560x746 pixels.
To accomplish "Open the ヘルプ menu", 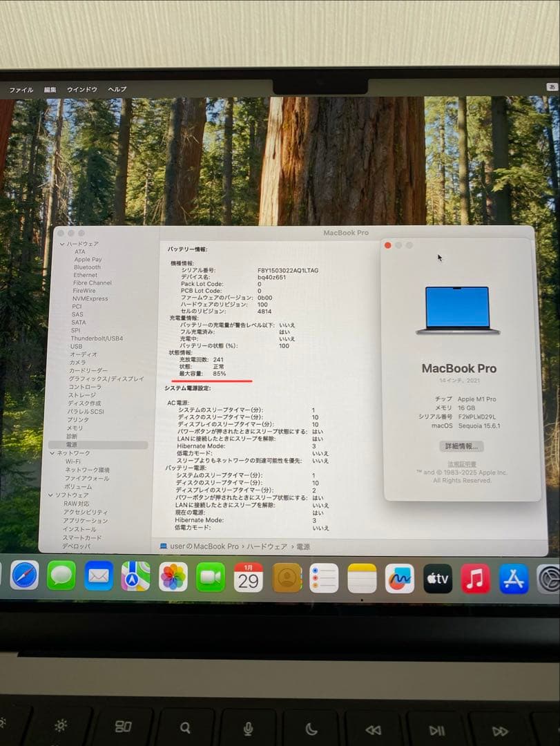I will (117, 89).
